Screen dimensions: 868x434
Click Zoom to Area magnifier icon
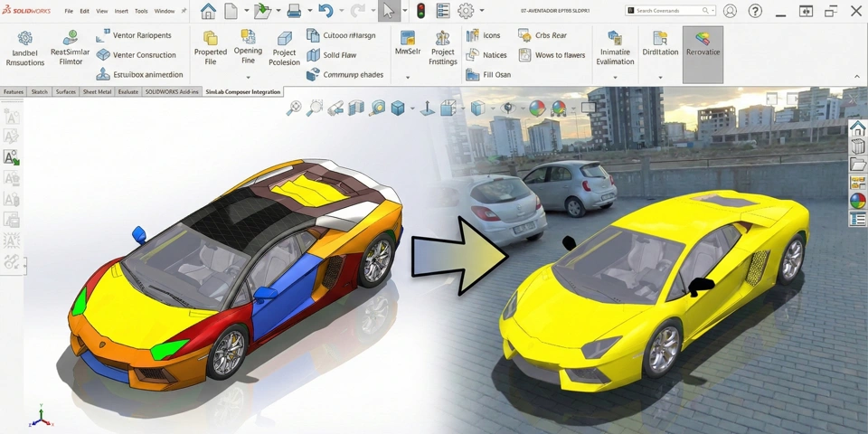(x=315, y=108)
